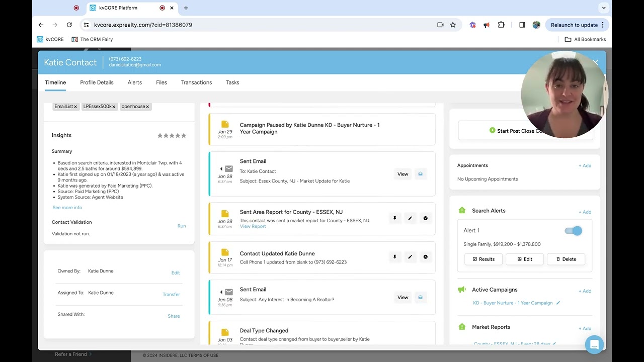Open Chrome profile avatar
This screenshot has height=362, width=644.
[536, 25]
